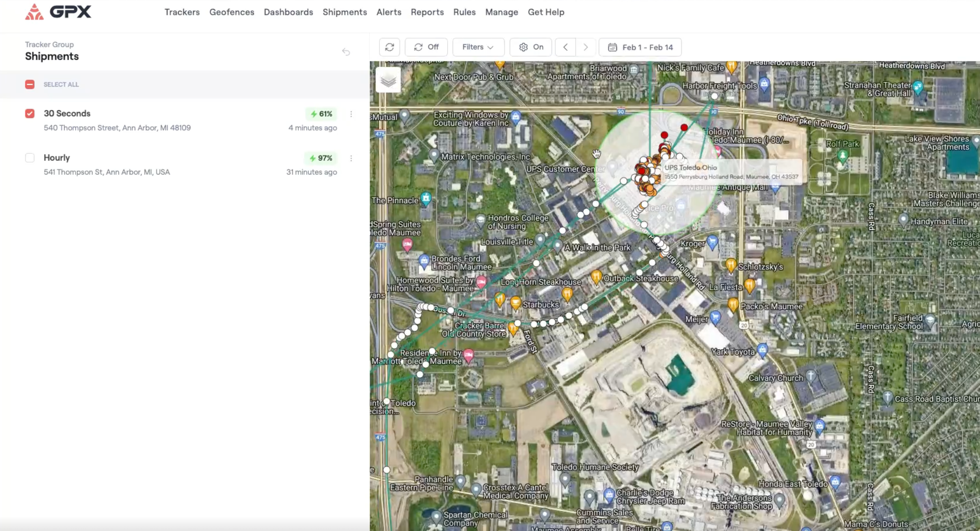Click the Harbor Freight Tools map pin

[764, 84]
